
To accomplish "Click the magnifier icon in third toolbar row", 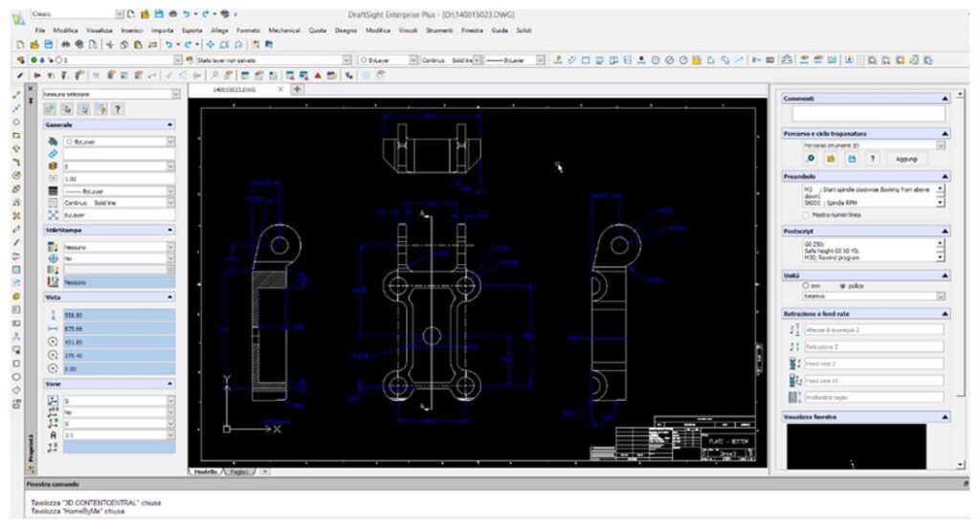I will (x=214, y=76).
